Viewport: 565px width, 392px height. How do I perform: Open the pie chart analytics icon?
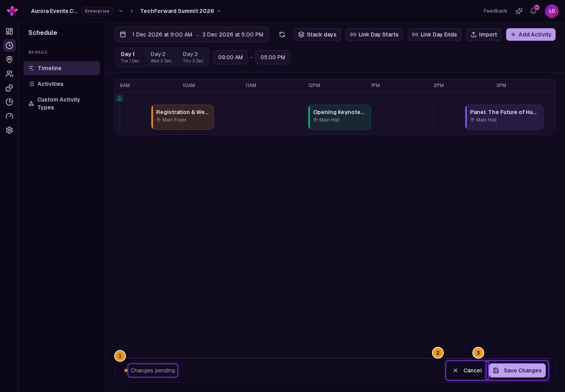9,102
